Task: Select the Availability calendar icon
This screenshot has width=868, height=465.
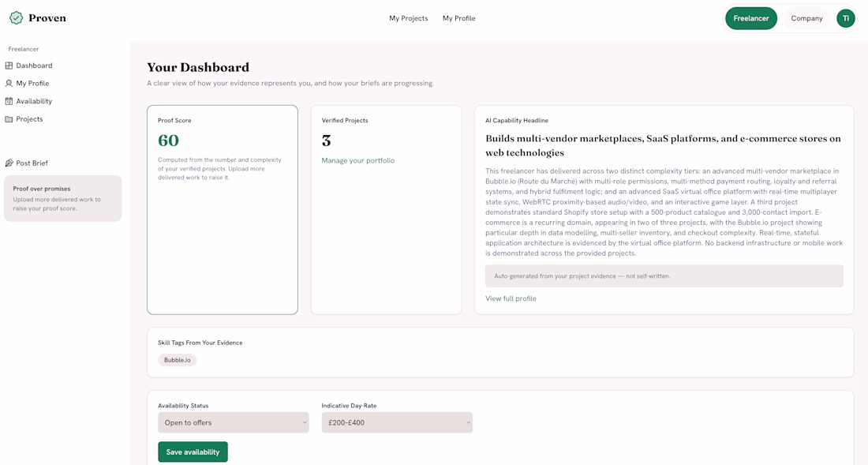Action: point(9,101)
